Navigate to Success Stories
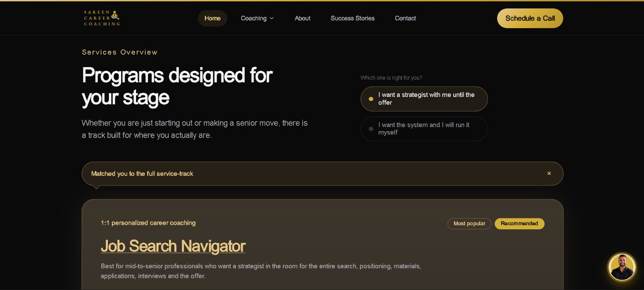644x290 pixels. pyautogui.click(x=353, y=18)
